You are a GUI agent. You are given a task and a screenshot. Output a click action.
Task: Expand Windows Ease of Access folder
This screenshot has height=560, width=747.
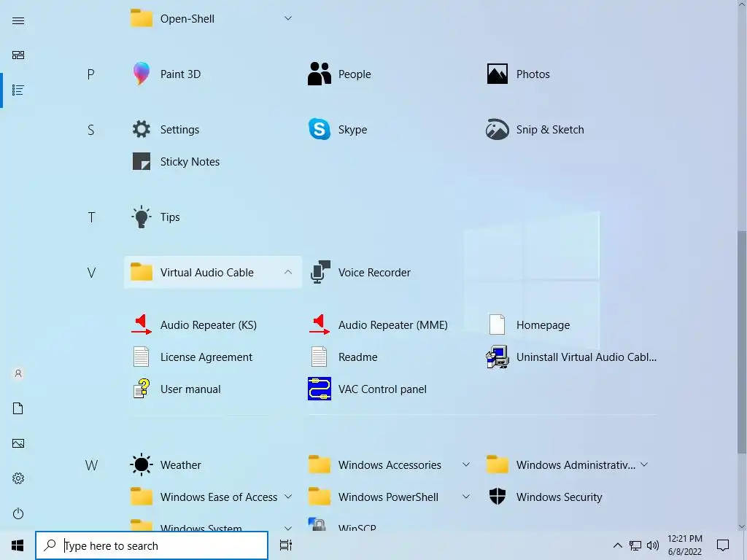click(x=213, y=497)
